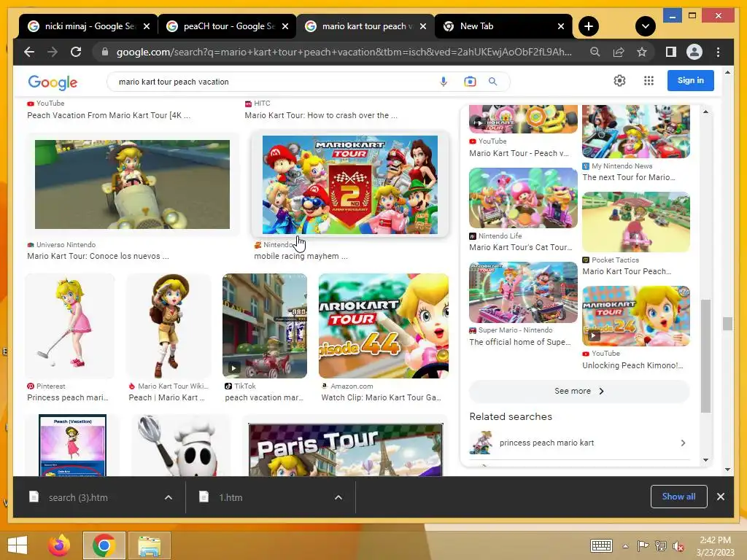Click the side panel scroll up arrow
The width and height of the screenshot is (747, 560).
(x=705, y=112)
